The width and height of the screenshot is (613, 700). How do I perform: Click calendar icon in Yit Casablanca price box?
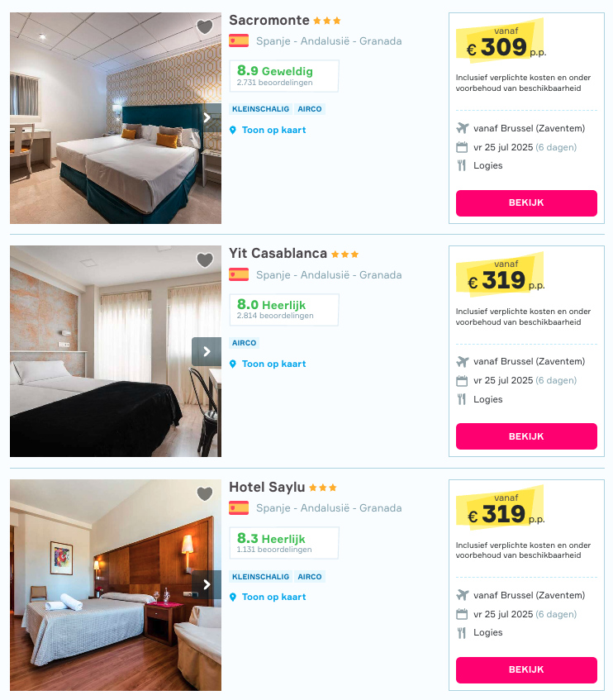(462, 381)
